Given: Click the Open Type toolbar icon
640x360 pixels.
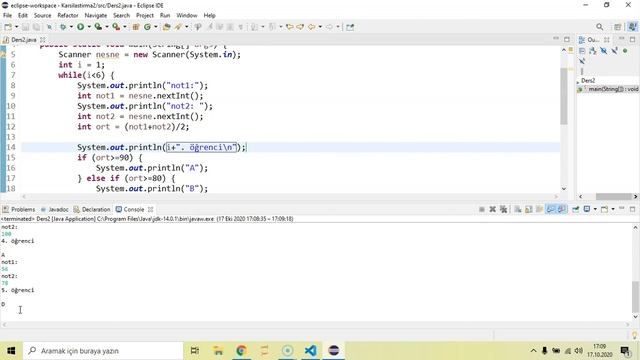Looking at the screenshot, I should pos(167,27).
